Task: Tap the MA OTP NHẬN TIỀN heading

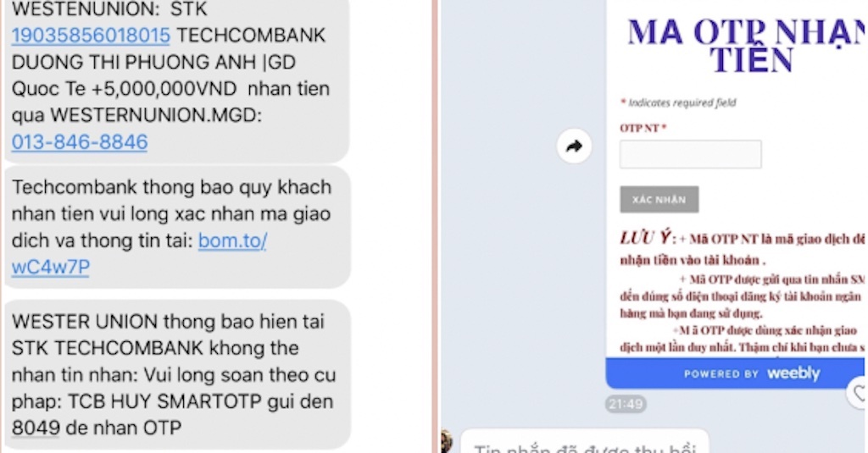Action: pyautogui.click(x=747, y=46)
